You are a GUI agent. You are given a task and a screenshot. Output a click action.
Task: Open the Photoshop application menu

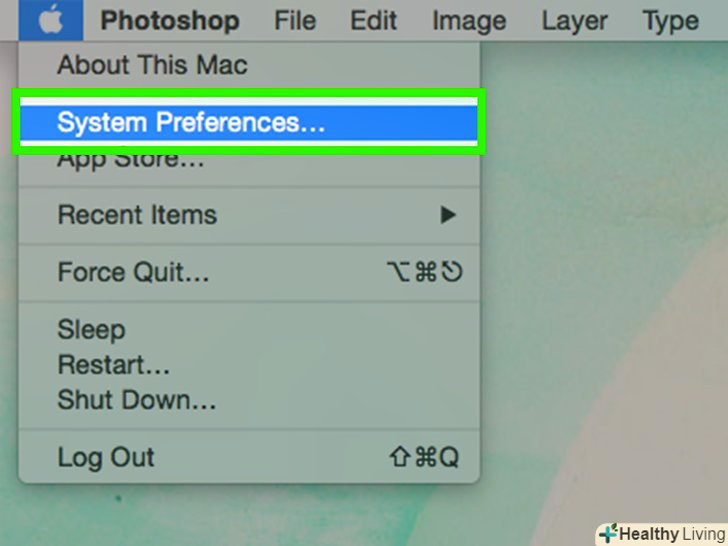click(170, 20)
